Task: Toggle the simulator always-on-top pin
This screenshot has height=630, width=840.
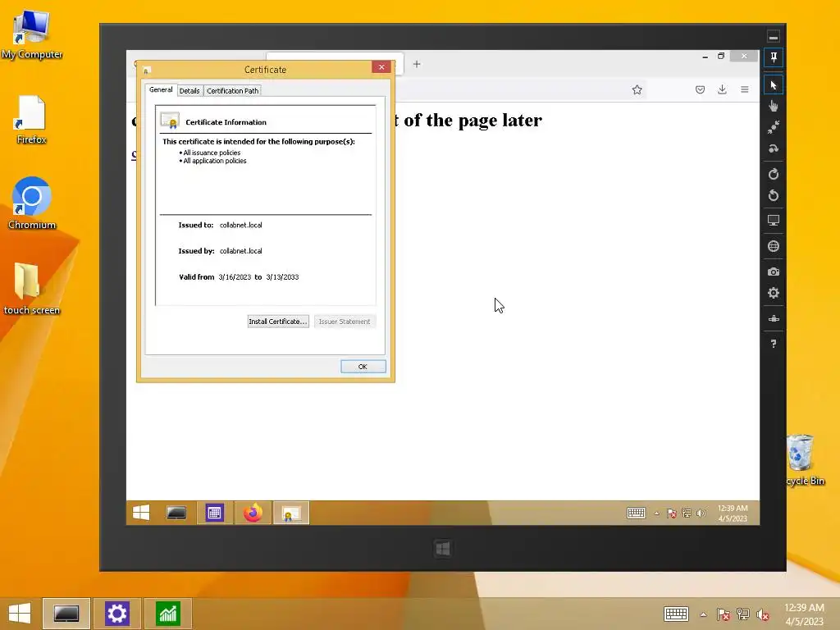Action: coord(774,57)
